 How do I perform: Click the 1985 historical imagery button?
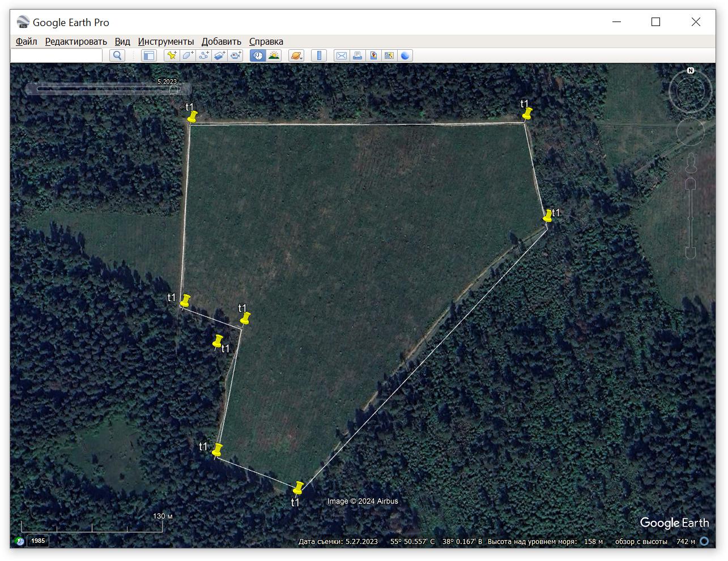[38, 541]
